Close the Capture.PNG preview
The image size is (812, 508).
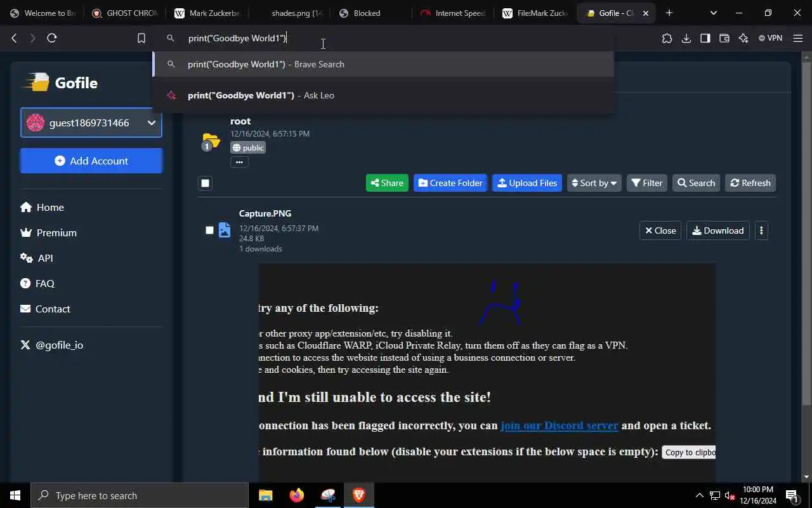660,231
